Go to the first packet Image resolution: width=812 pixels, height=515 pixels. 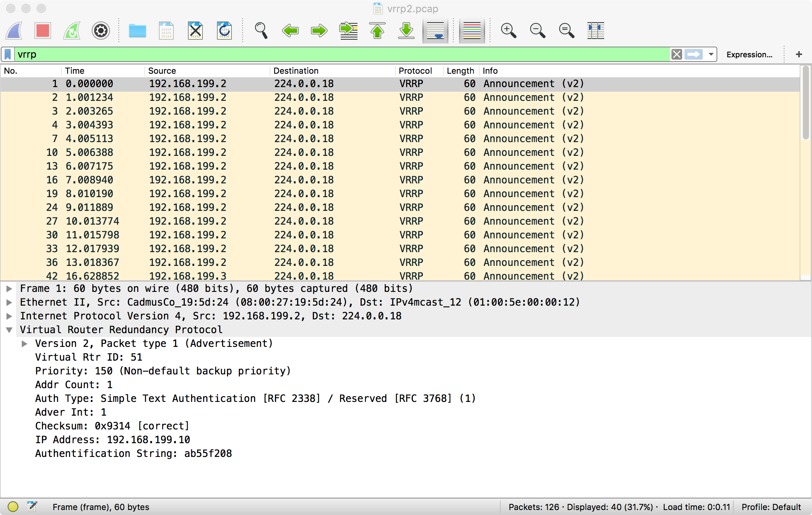point(377,31)
